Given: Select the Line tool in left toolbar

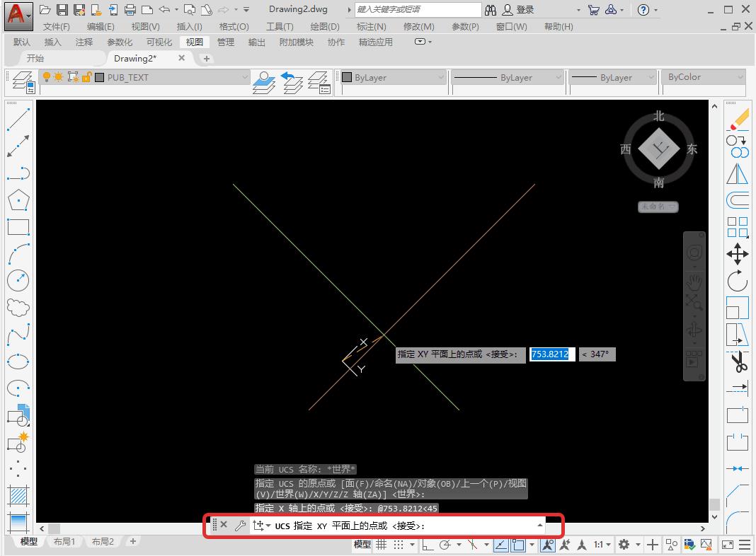Looking at the screenshot, I should click(x=18, y=119).
